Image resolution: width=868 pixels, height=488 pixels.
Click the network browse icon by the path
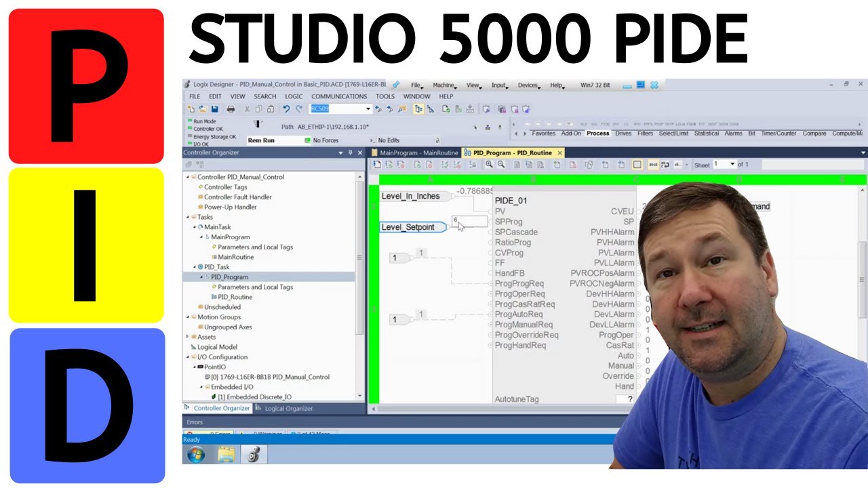[x=487, y=127]
